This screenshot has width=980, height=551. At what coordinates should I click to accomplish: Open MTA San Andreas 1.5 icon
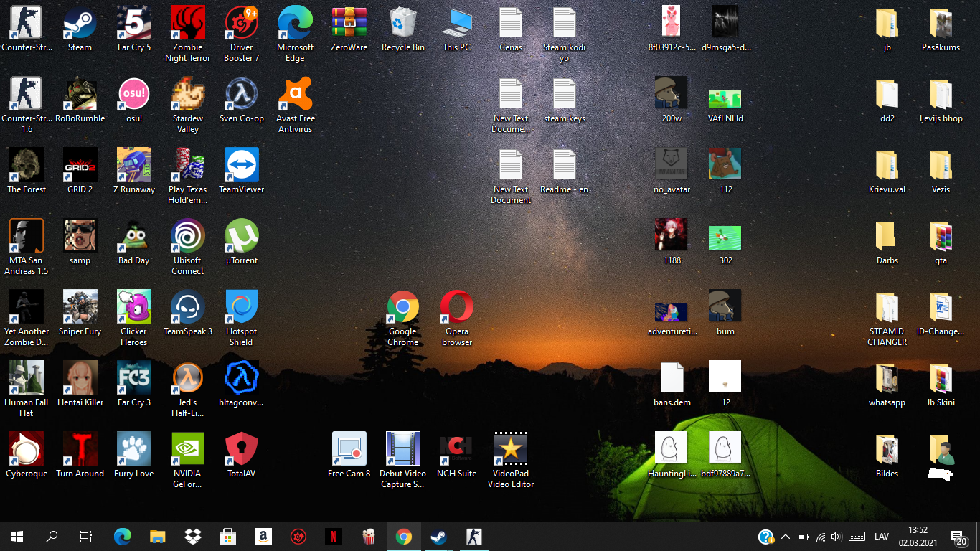(x=27, y=248)
